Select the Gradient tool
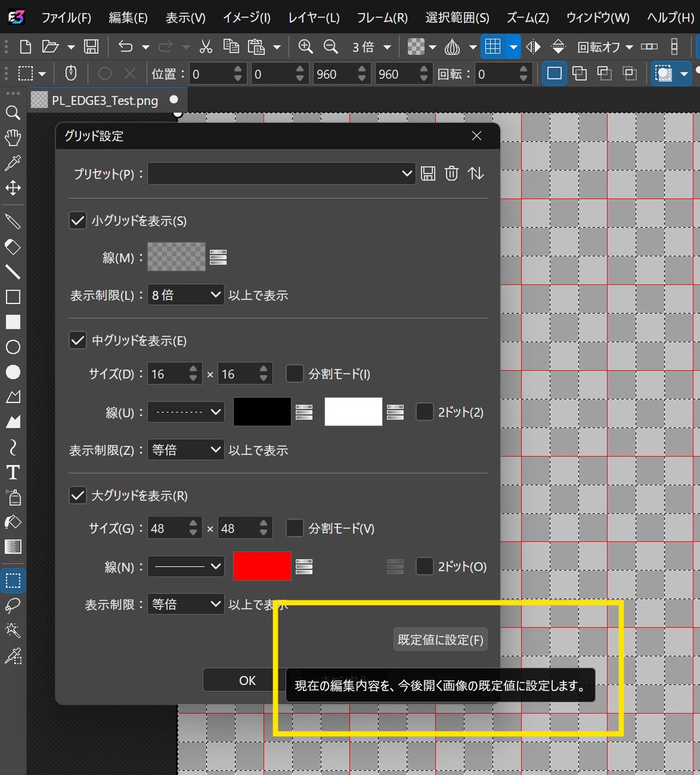Viewport: 700px width, 775px height. tap(13, 547)
